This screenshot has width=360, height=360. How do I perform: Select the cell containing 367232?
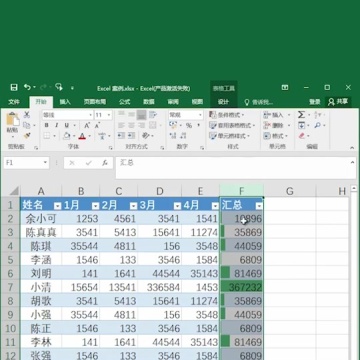click(x=242, y=287)
